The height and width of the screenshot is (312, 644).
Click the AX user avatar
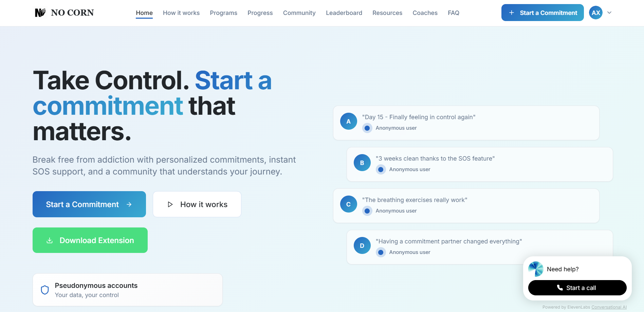tap(595, 13)
